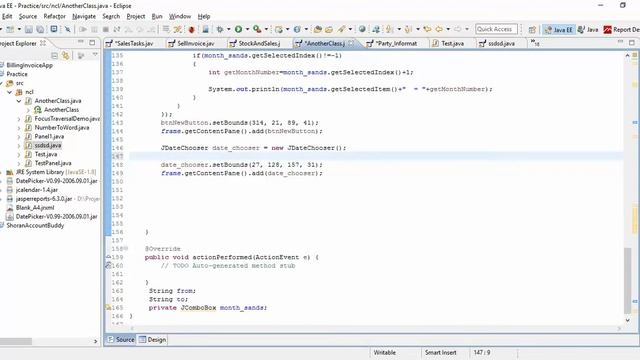Viewport: 640px width, 360px height.
Task: Collapse the ncl package node
Action: (9, 92)
